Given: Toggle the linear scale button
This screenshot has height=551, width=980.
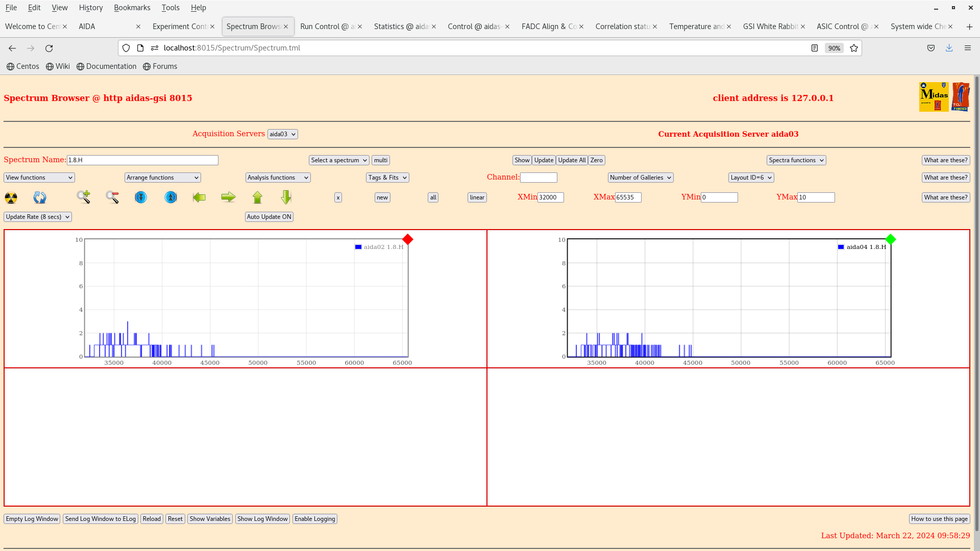Looking at the screenshot, I should [477, 197].
